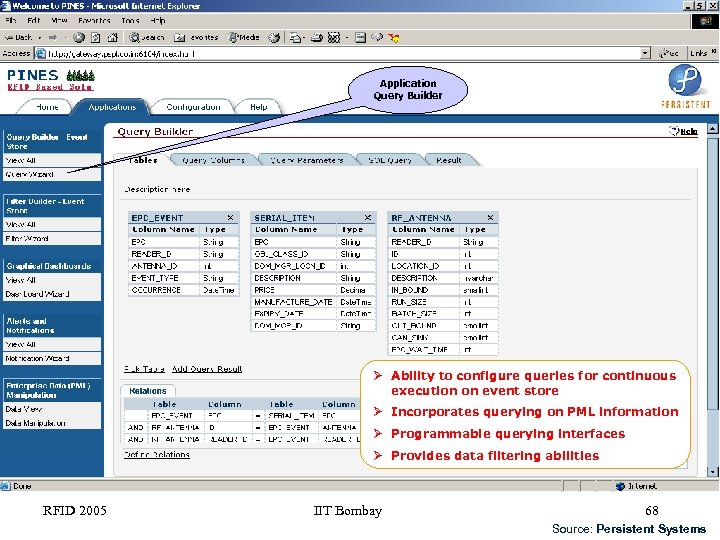Click the Print icon in toolbar
This screenshot has width=720, height=540.
coord(317,38)
